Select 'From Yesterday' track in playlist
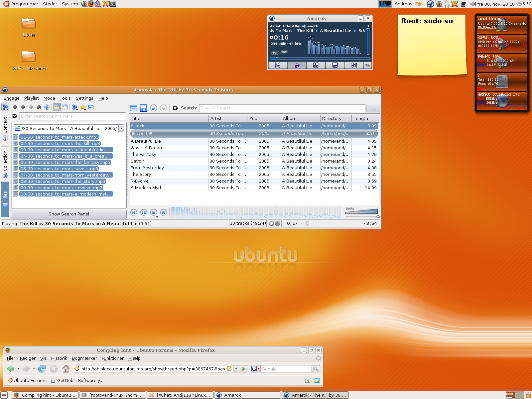This screenshot has height=399, width=532. click(254, 168)
